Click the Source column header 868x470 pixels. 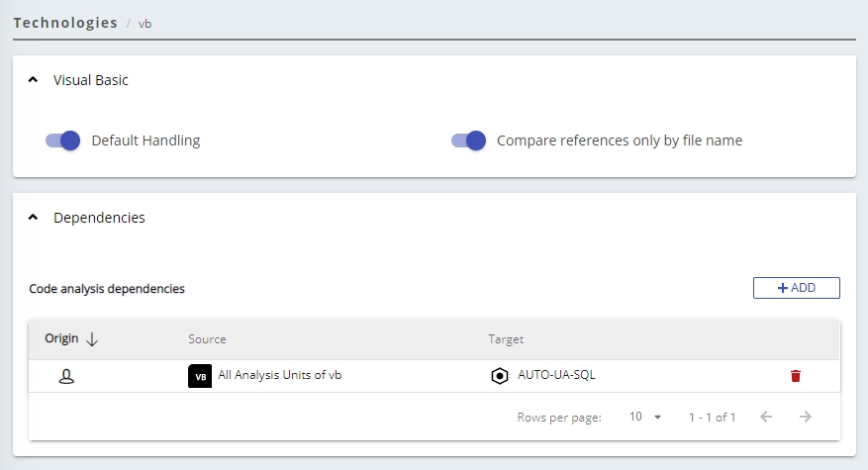point(207,339)
